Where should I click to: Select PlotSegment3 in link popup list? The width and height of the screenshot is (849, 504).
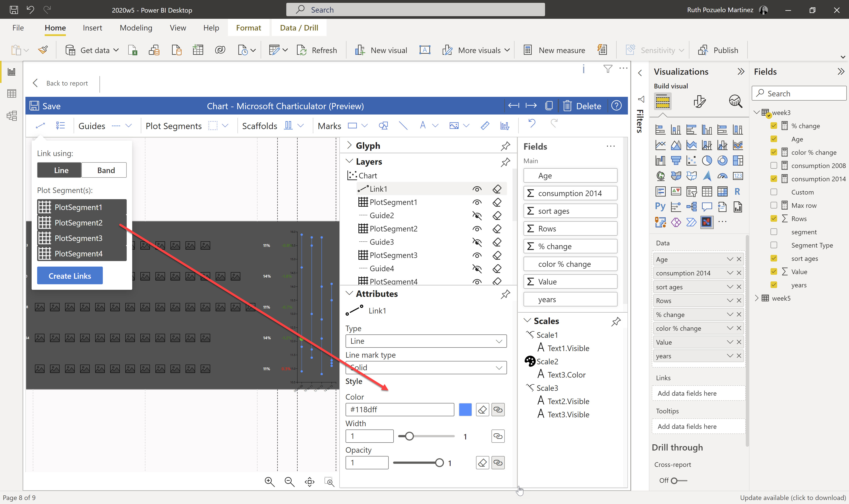82,238
